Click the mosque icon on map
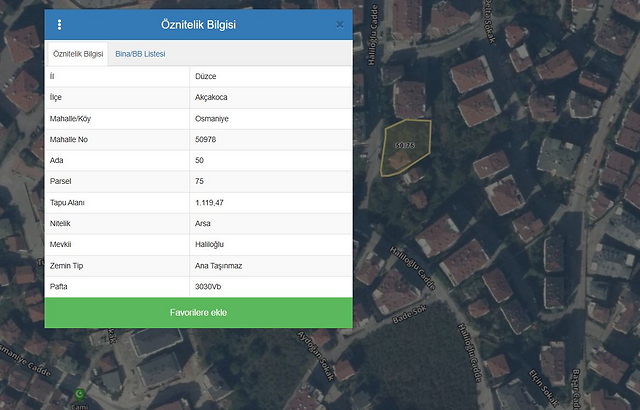 [81, 394]
